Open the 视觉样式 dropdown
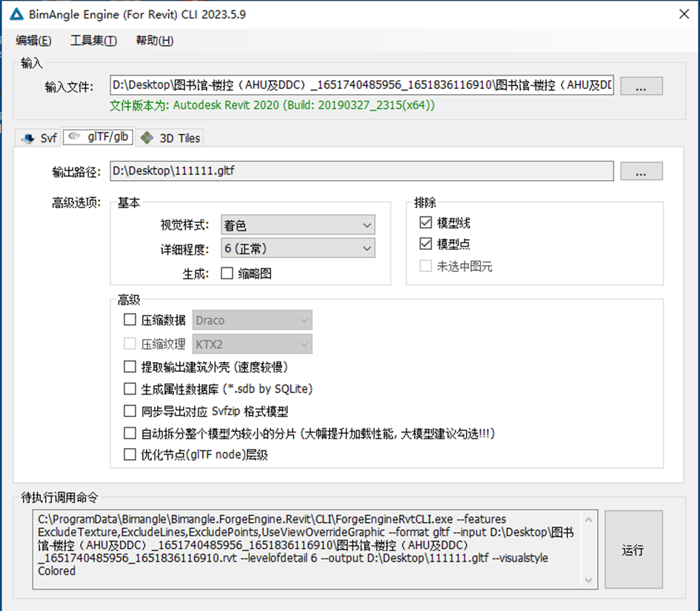Image resolution: width=700 pixels, height=611 pixels. click(298, 225)
